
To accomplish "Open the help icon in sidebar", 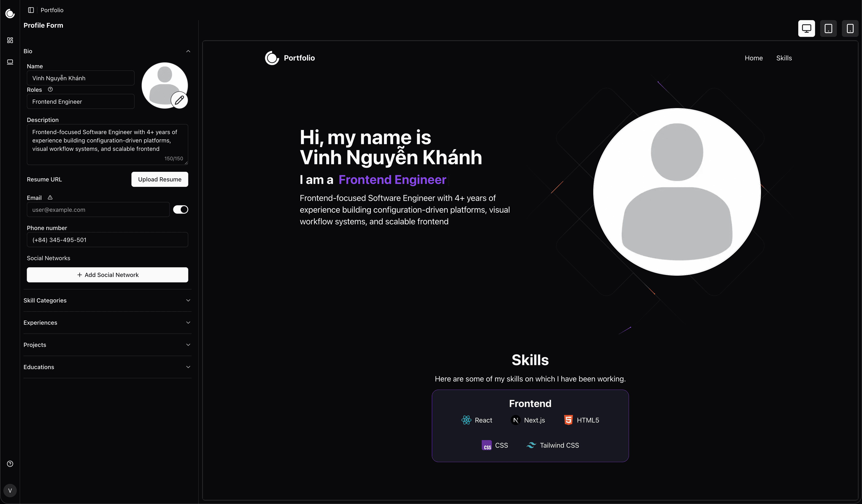I will click(x=10, y=464).
